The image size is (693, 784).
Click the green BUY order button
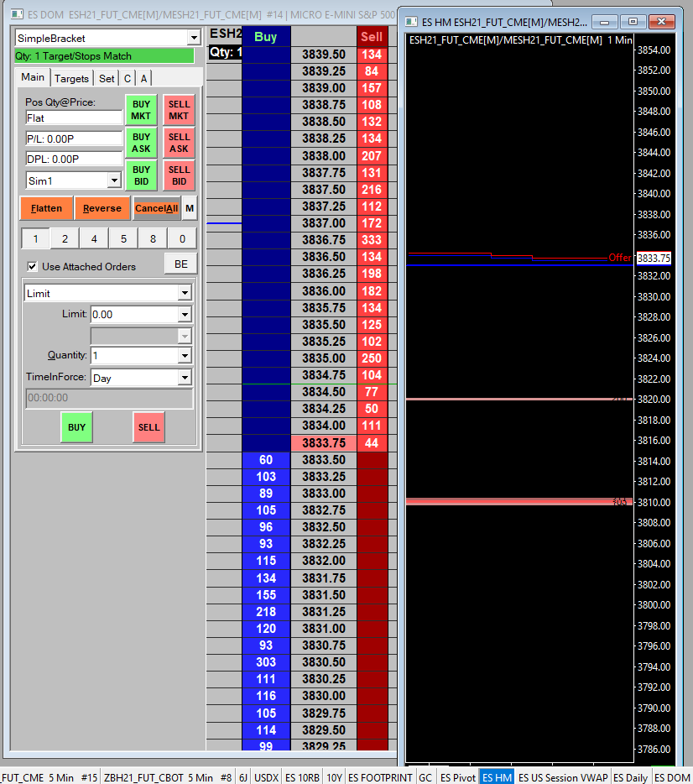(76, 427)
